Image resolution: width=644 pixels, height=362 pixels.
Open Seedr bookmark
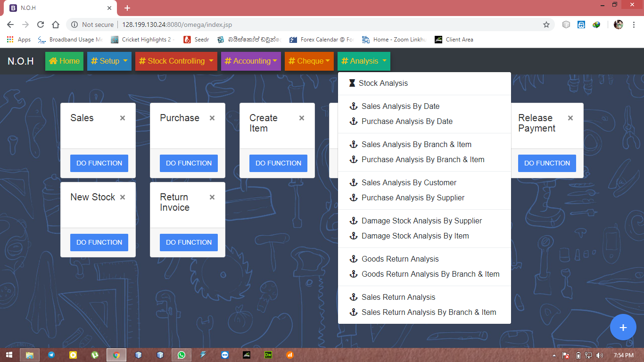tap(196, 40)
